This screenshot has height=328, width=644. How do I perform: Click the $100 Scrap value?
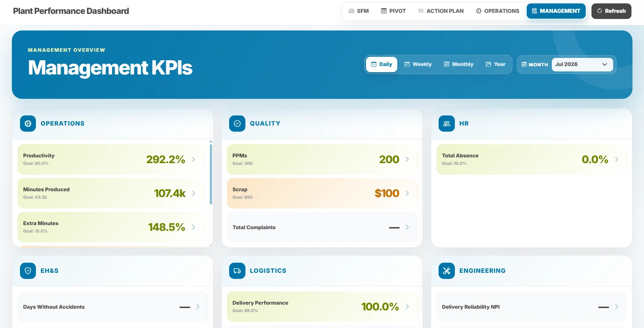click(387, 193)
